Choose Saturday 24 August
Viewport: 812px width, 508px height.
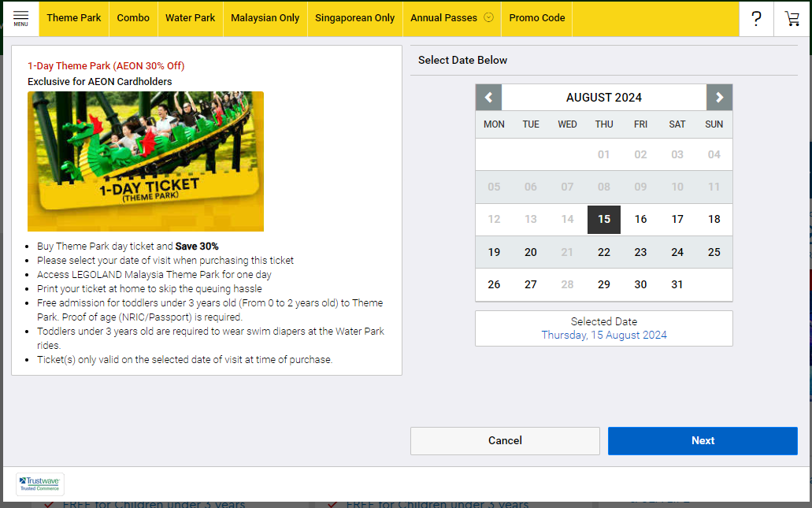[677, 252]
